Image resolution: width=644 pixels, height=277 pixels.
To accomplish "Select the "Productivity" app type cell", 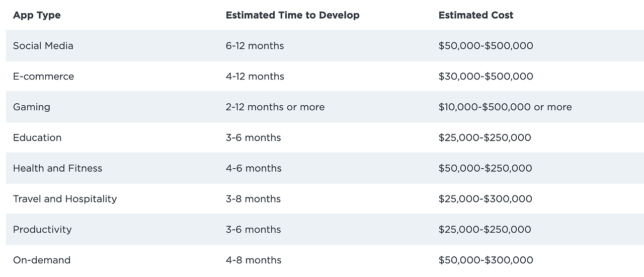I will pyautogui.click(x=42, y=230).
